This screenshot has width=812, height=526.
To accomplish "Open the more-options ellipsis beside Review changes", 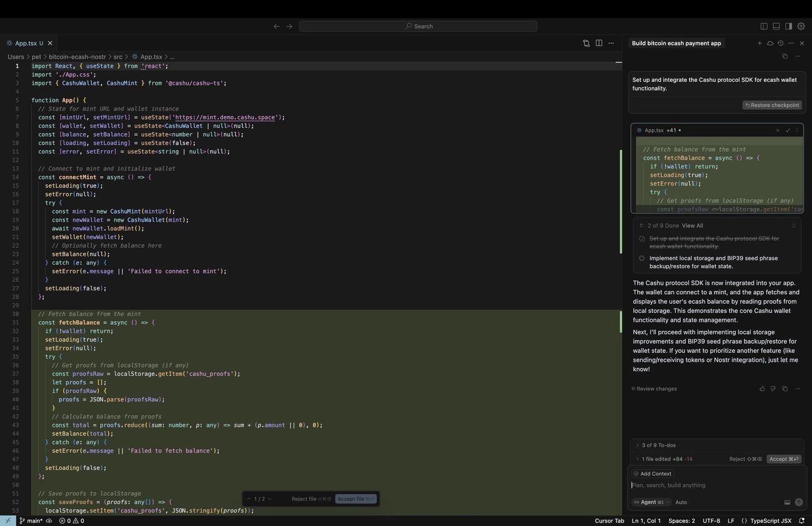I will (x=798, y=389).
